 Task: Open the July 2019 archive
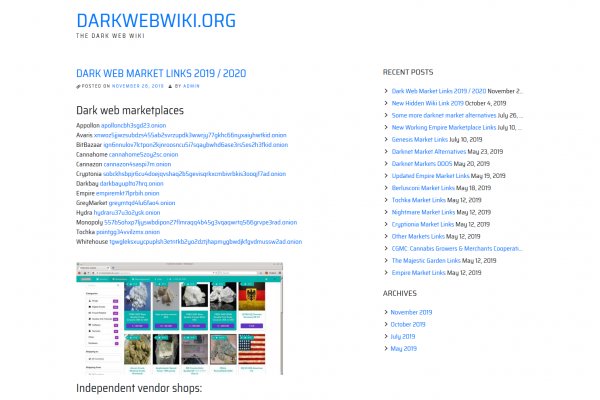[403, 336]
